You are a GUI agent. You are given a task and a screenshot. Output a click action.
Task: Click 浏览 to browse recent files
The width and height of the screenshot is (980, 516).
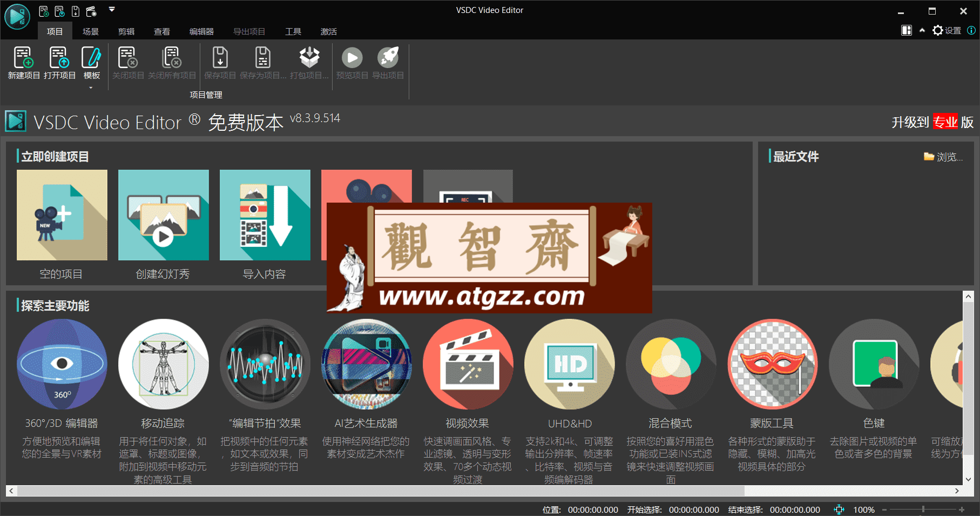point(943,157)
